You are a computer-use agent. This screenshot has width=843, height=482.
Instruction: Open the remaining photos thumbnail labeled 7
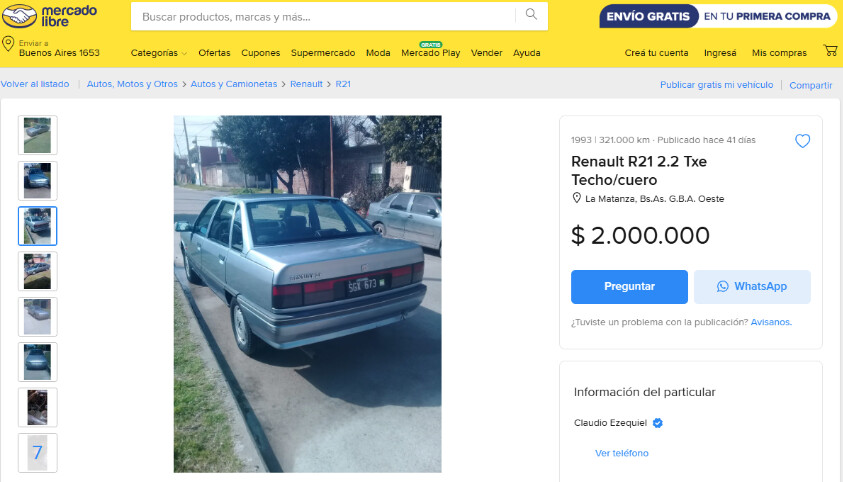[38, 452]
